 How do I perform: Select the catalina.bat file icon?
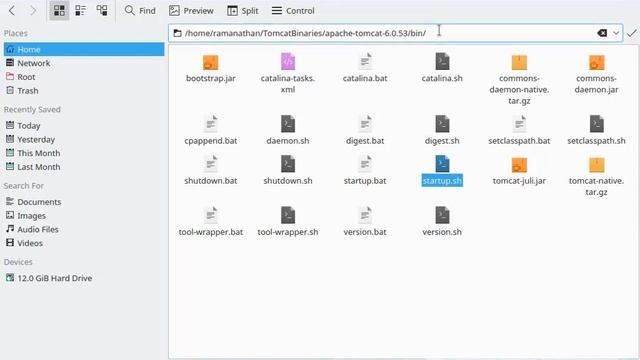click(x=365, y=62)
